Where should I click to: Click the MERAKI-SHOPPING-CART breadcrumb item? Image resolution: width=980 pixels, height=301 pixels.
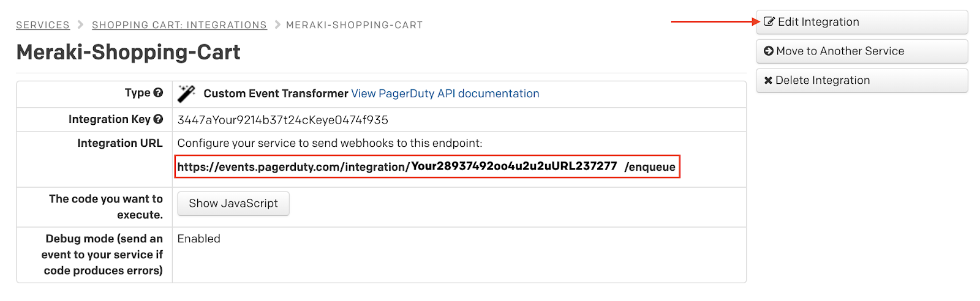[x=355, y=25]
